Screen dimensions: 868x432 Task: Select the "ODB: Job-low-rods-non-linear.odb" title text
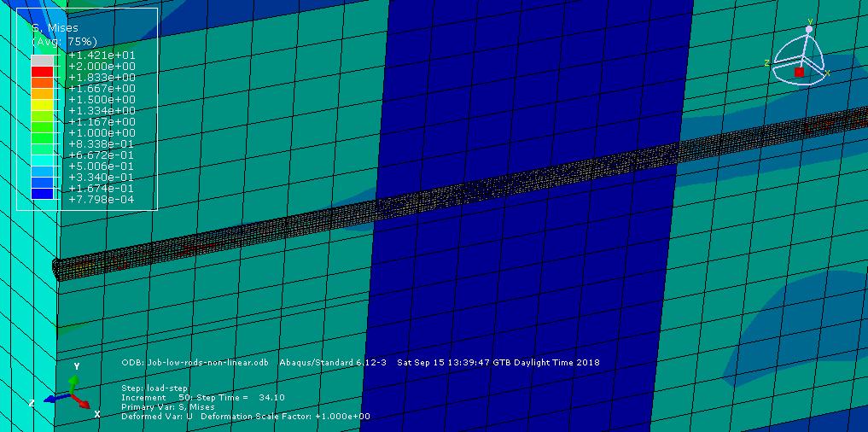click(195, 363)
